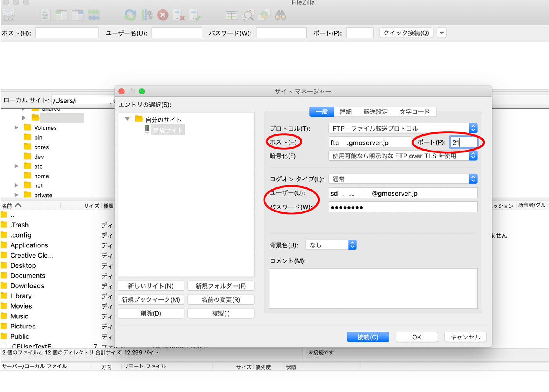Click the ポート(P) field showing 21
Image resolution: width=549 pixels, height=392 pixels.
pos(464,142)
